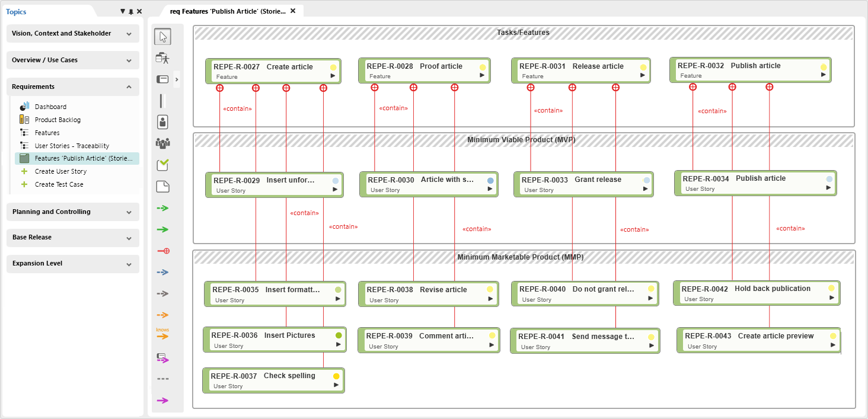Choose the single persona icon tool
The width and height of the screenshot is (868, 419).
[x=162, y=122]
